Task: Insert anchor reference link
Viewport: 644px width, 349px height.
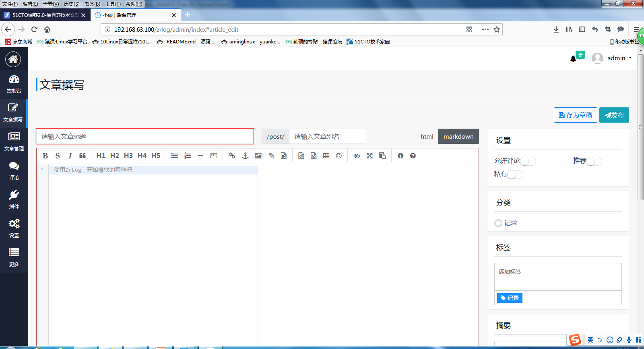Action: (x=245, y=156)
